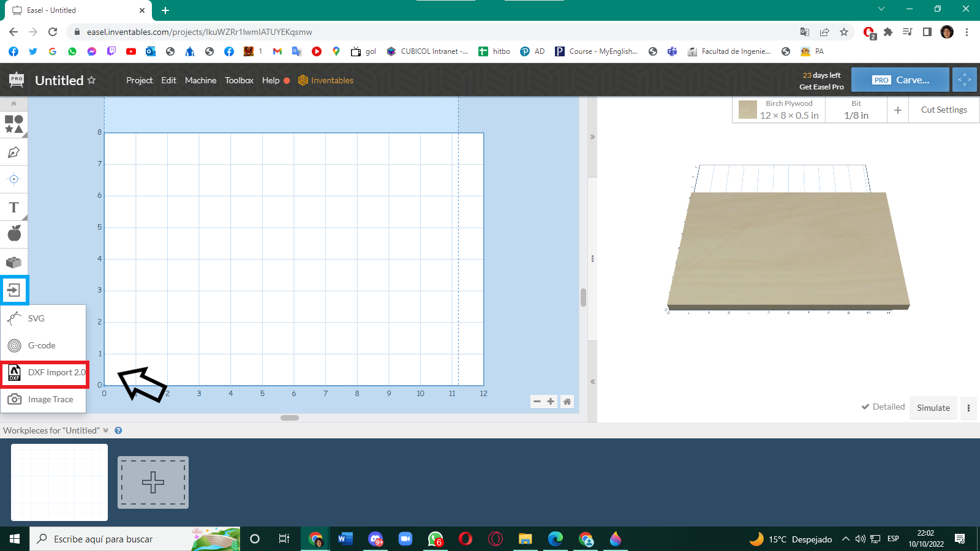The width and height of the screenshot is (980, 551).
Task: Click the Easel PRO logo icon
Action: (17, 80)
